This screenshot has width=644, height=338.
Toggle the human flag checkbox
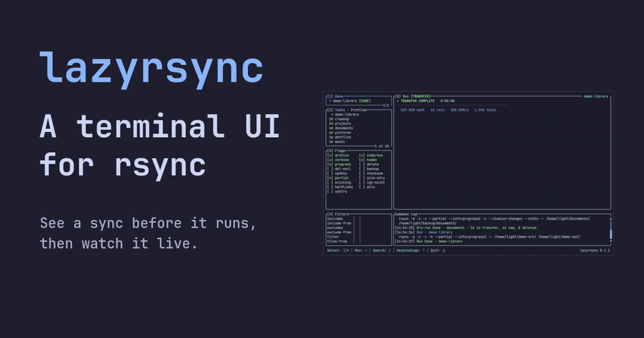pyautogui.click(x=362, y=160)
